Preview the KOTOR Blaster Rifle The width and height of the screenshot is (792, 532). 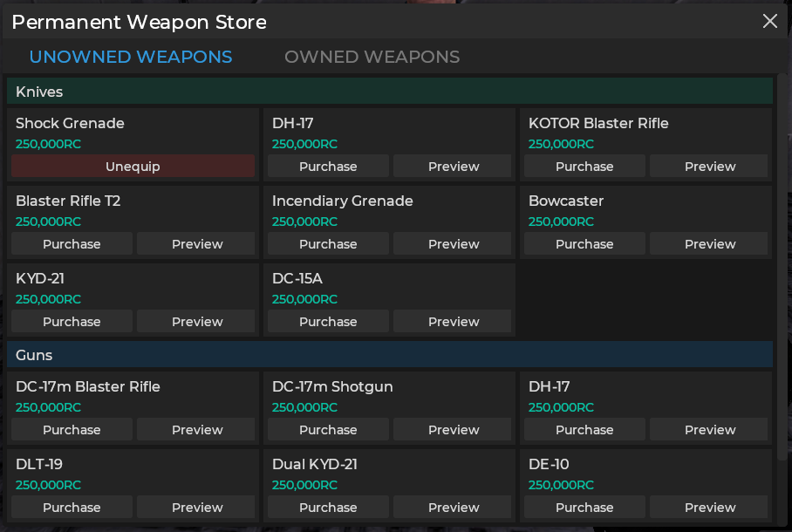(709, 166)
